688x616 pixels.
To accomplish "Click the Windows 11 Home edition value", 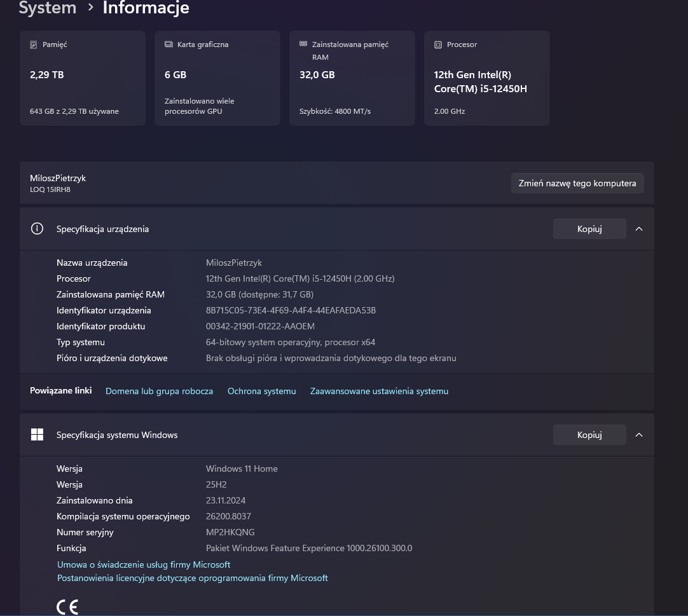I will [x=242, y=469].
